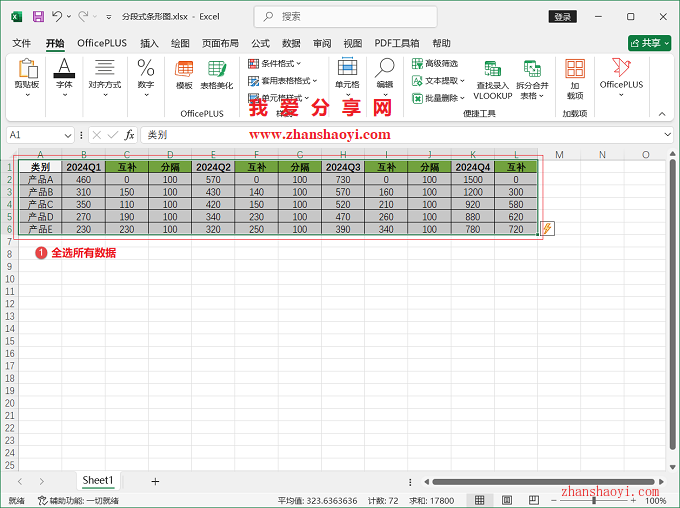Add a new sheet with plus icon
This screenshot has height=508, width=680.
coord(155,481)
